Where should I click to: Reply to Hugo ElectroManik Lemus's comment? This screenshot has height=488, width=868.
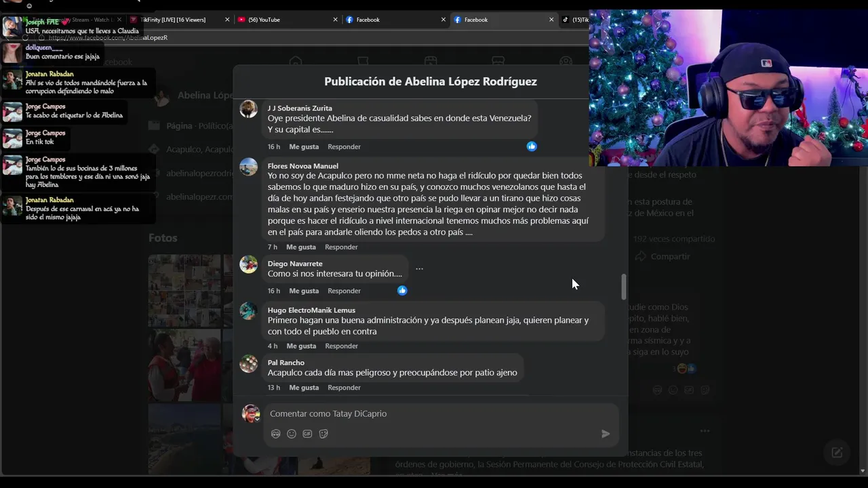coord(341,346)
